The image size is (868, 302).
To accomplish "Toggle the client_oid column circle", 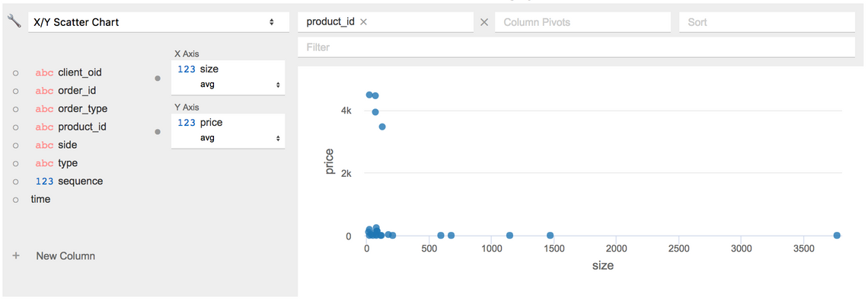I will coord(15,72).
